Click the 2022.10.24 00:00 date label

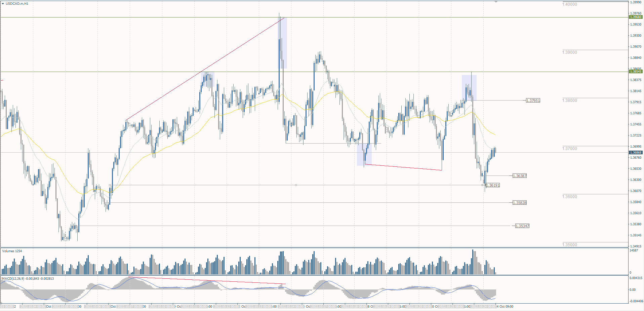click(483, 307)
